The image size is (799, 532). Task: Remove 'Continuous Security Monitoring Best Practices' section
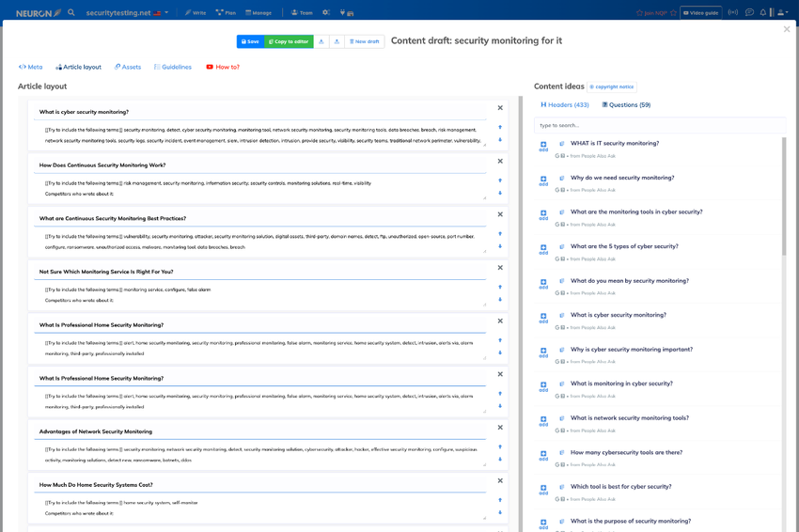[500, 214]
